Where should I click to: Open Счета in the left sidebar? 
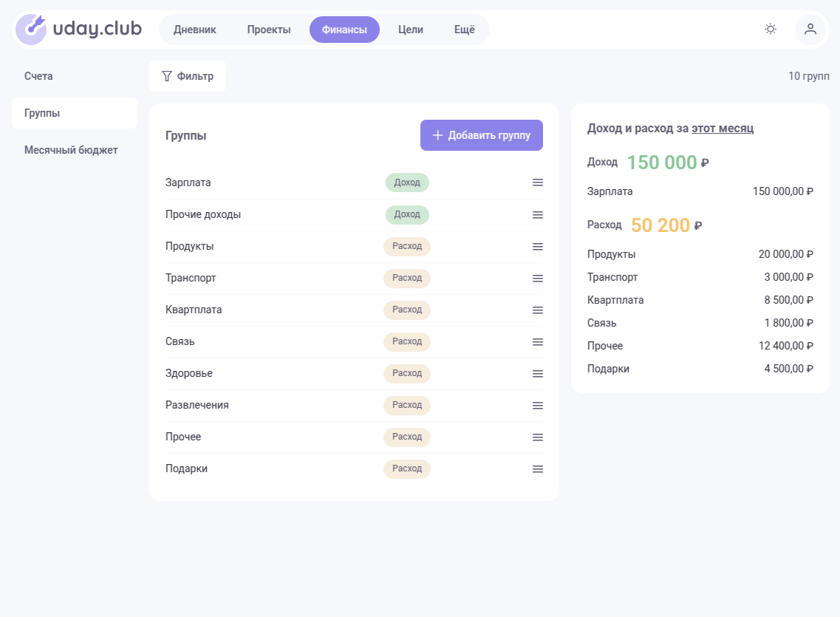[38, 76]
